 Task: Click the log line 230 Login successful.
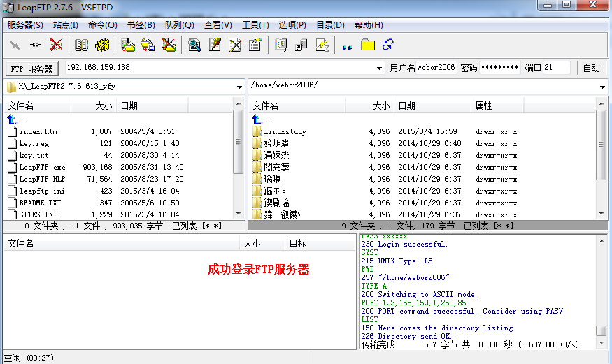click(x=404, y=245)
